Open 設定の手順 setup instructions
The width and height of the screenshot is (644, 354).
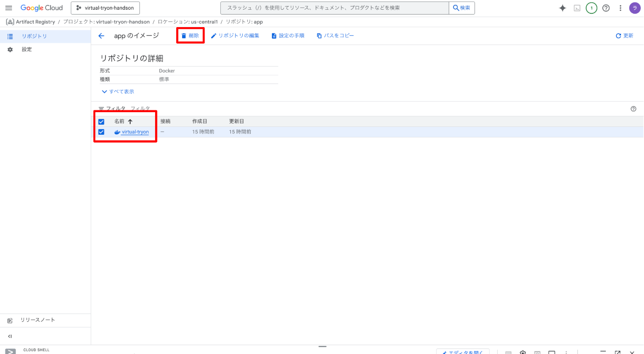[288, 35]
